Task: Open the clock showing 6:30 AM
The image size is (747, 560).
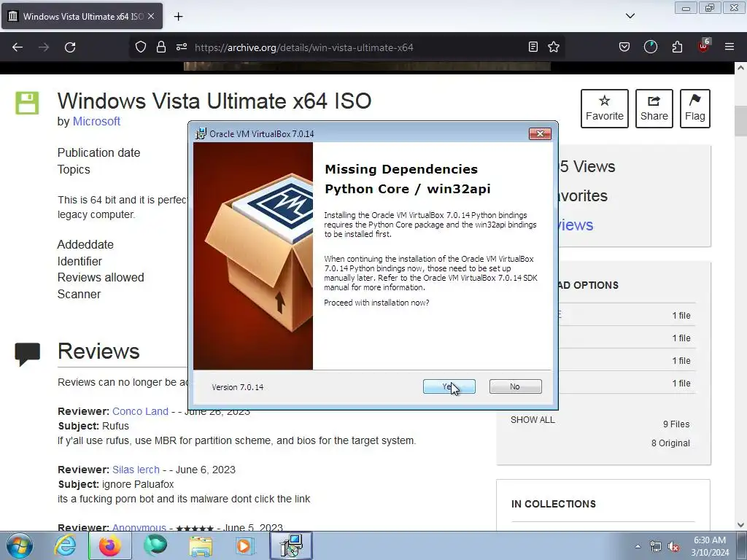Action: point(710,546)
